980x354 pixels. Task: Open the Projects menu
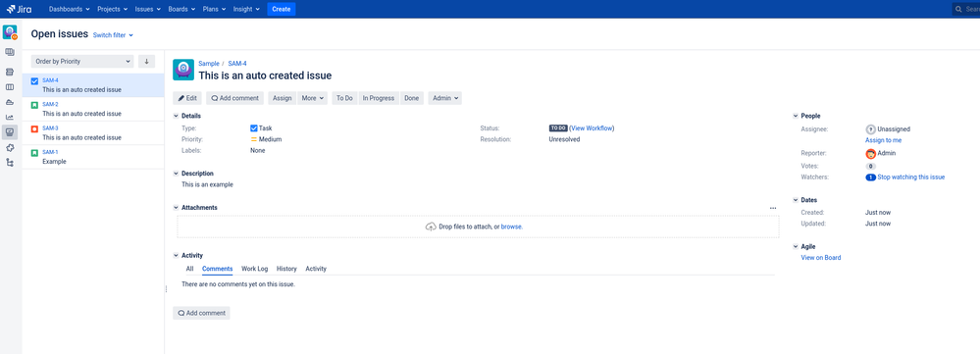pyautogui.click(x=113, y=9)
